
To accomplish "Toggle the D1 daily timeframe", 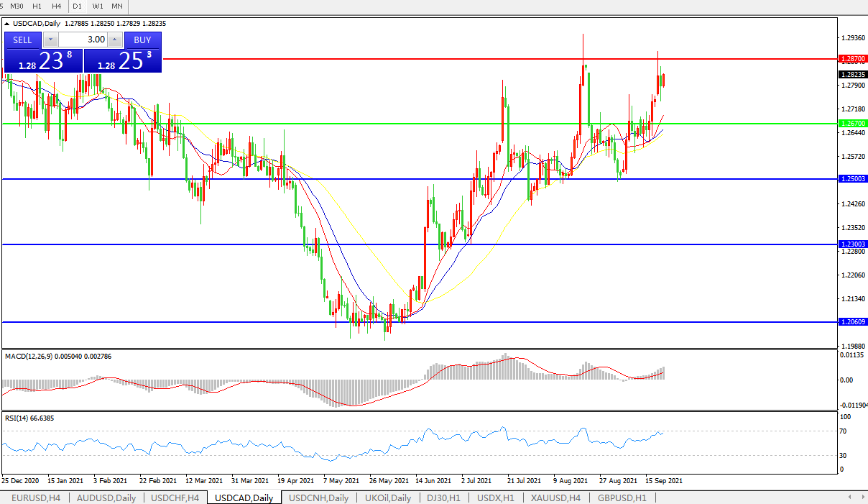I will (78, 6).
